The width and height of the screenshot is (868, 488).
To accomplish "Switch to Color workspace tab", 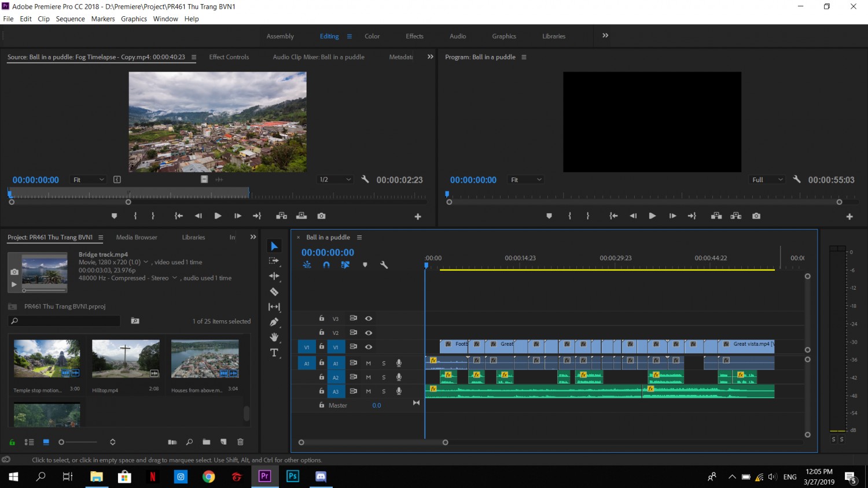I will [x=372, y=36].
